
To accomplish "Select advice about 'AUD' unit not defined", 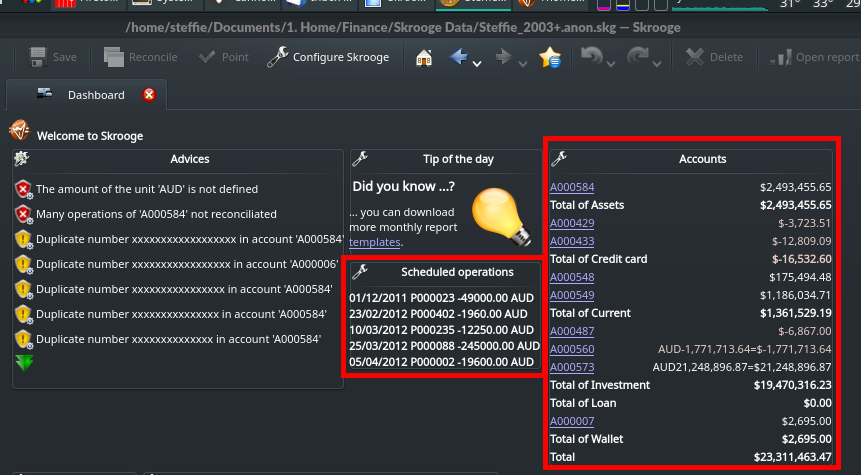I will point(147,189).
